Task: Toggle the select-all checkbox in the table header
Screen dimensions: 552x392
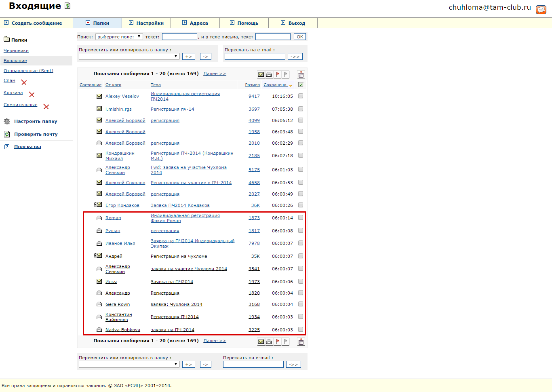Action: tap(301, 84)
